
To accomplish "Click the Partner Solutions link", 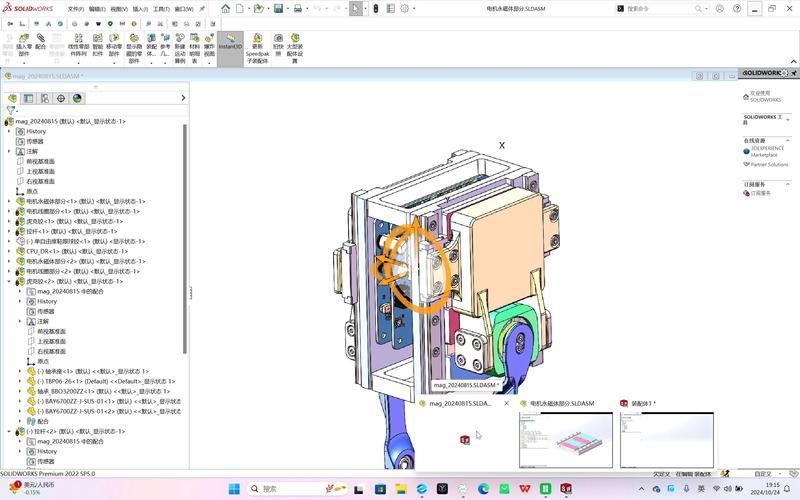I will pos(769,164).
